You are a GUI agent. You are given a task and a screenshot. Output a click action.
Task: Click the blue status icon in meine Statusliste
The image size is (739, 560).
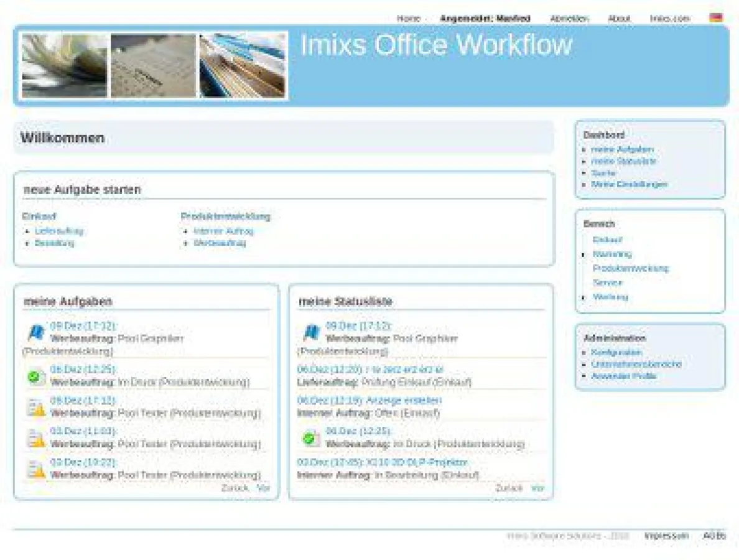point(310,330)
